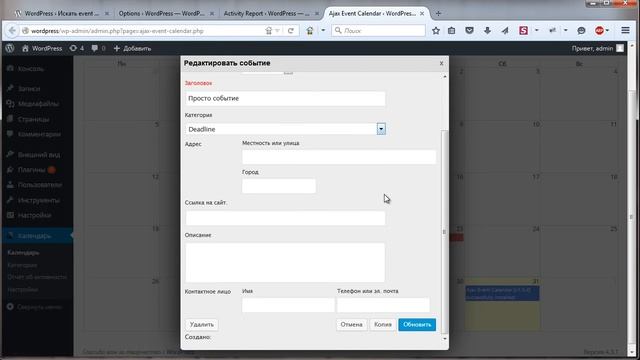Click the dialog scrollbar down arrow

point(444,338)
